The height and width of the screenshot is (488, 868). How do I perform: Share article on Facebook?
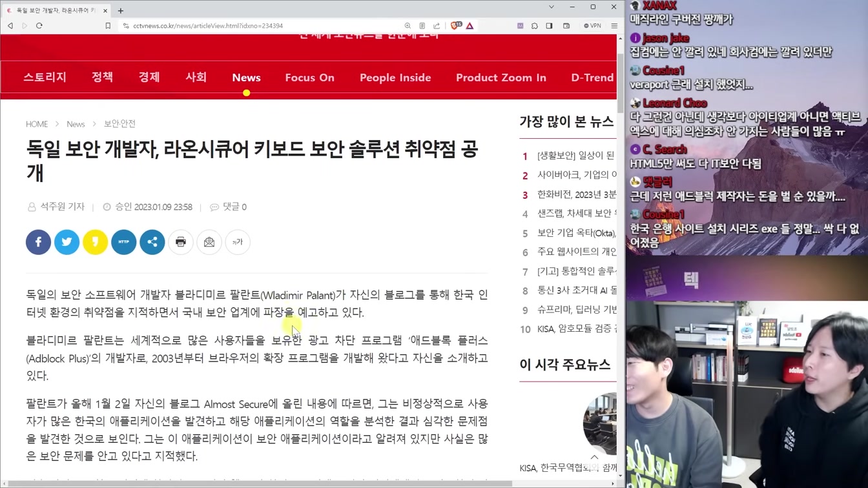pyautogui.click(x=38, y=242)
